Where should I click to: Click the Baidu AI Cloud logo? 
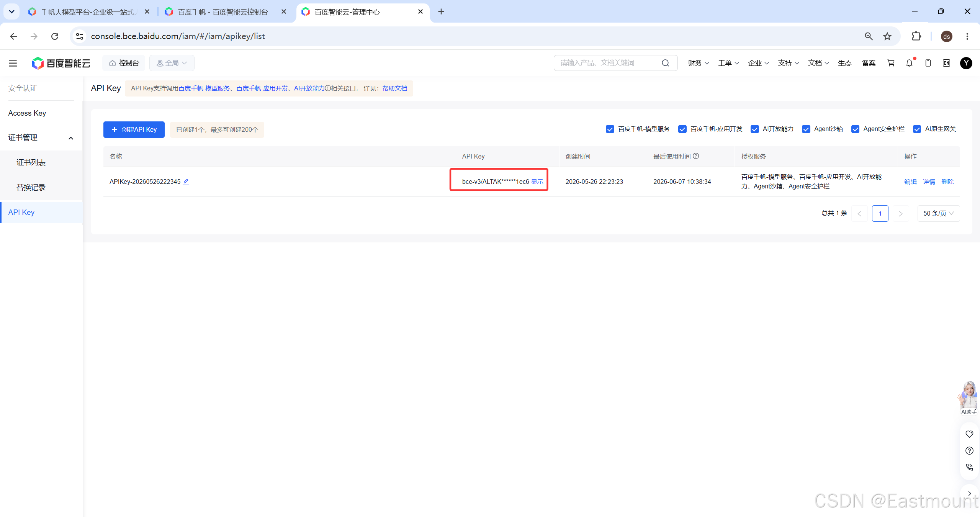click(61, 63)
